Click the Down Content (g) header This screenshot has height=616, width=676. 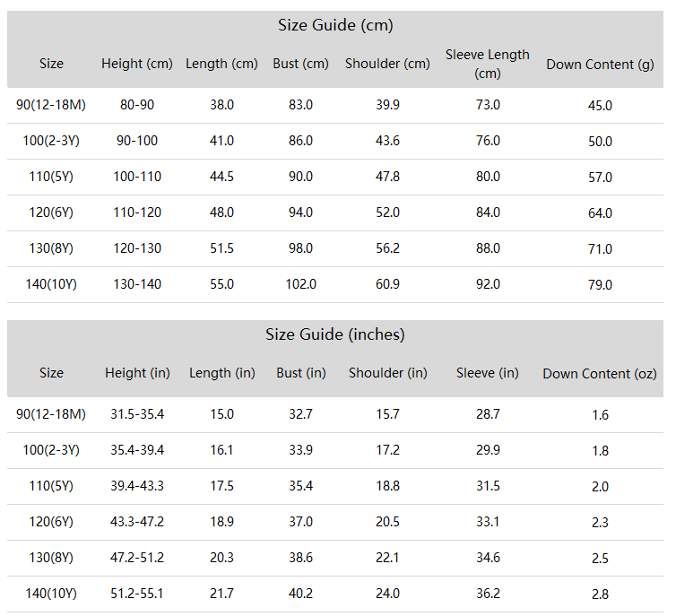coord(600,65)
